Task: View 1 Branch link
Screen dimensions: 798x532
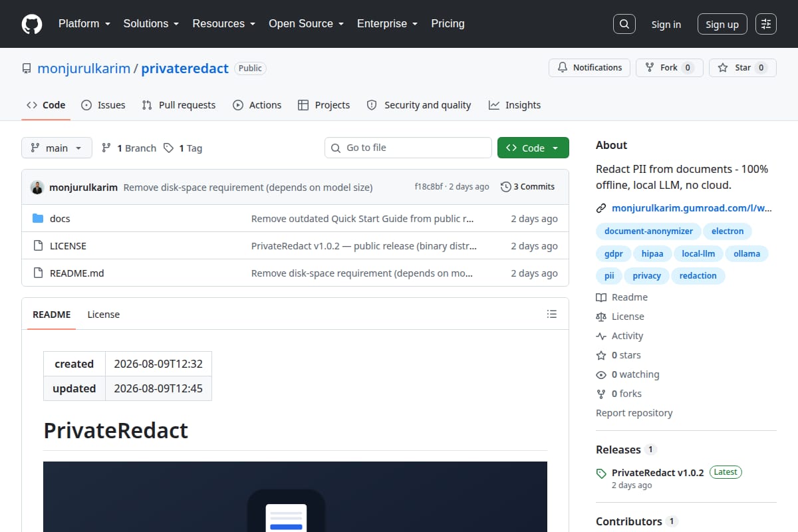Action: click(129, 148)
